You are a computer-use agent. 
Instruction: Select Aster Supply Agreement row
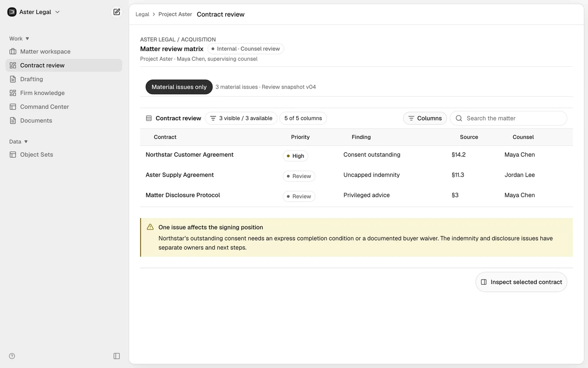click(x=356, y=176)
